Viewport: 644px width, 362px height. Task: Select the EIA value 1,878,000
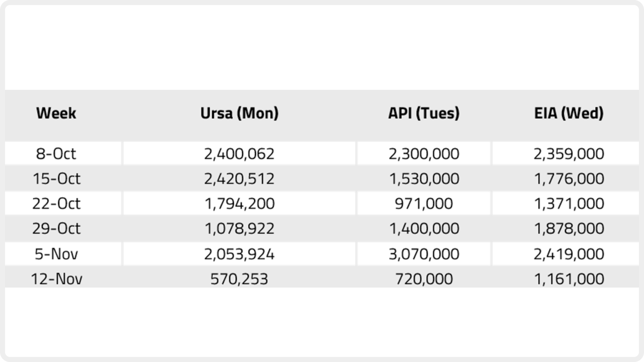(x=569, y=229)
